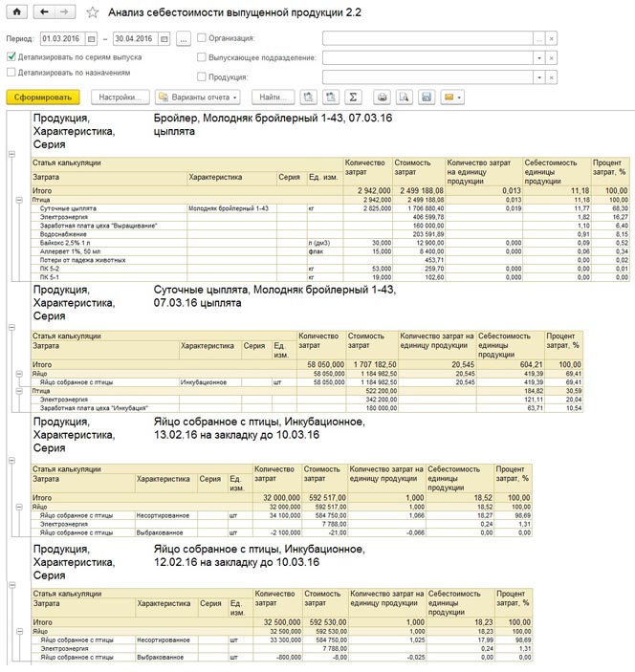635x672 pixels.
Task: Open Организация selection ellipsis
Action: [x=539, y=38]
